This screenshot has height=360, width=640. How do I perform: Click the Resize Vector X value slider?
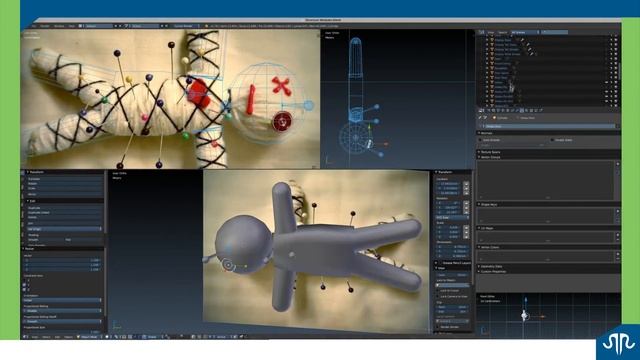(x=62, y=260)
